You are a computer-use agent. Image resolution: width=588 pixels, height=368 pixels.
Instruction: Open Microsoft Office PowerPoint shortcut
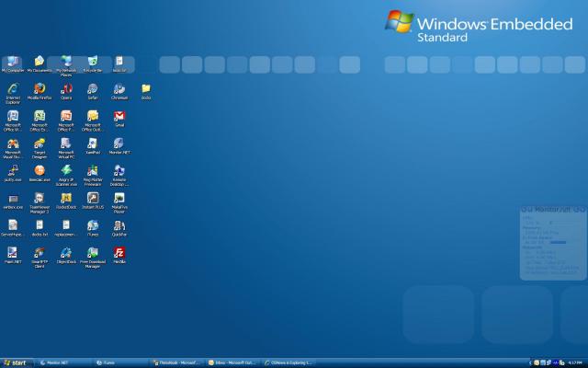pyautogui.click(x=66, y=121)
